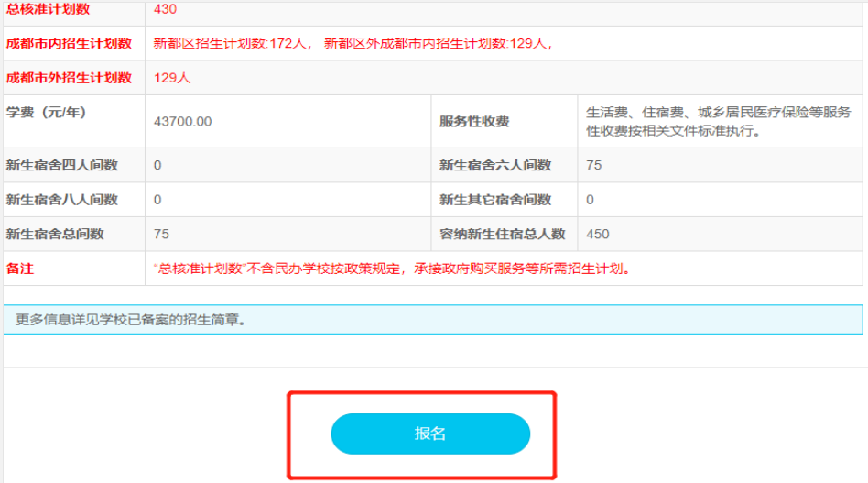
Task: Select the 新生其它宿舍间数 value 0
Action: (590, 200)
